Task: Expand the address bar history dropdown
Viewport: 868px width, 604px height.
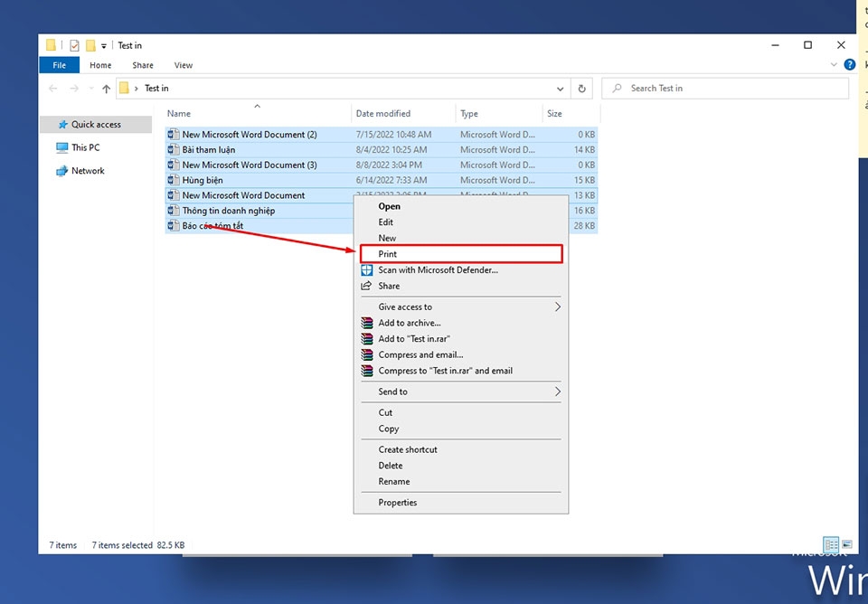Action: click(x=561, y=89)
